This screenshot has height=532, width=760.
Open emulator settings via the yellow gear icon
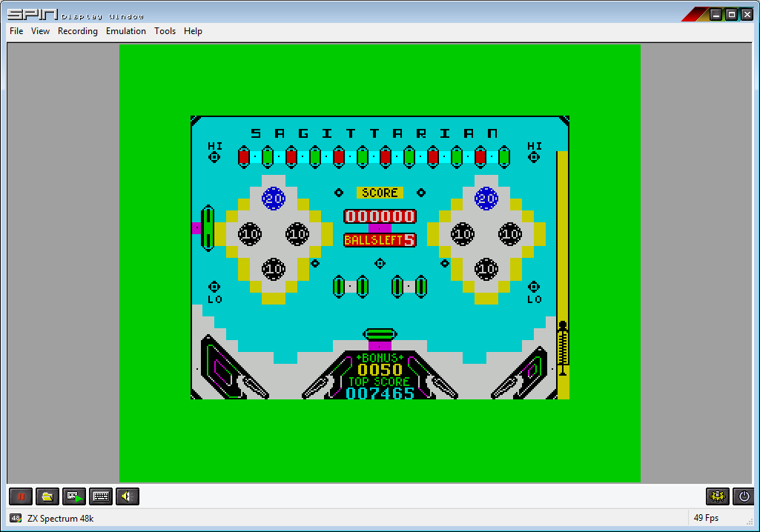point(717,496)
